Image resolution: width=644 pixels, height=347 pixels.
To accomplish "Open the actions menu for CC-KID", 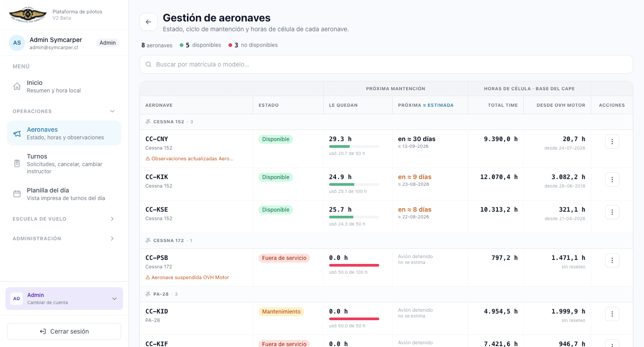I will [x=612, y=314].
